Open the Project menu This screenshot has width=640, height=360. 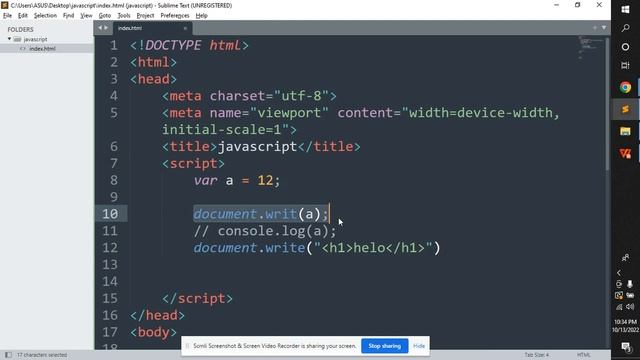click(x=145, y=16)
